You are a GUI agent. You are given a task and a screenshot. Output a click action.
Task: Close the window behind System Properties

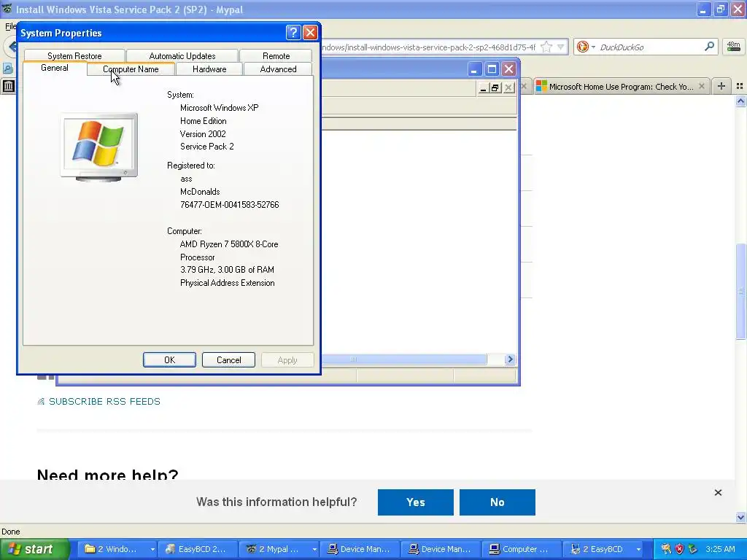(508, 69)
